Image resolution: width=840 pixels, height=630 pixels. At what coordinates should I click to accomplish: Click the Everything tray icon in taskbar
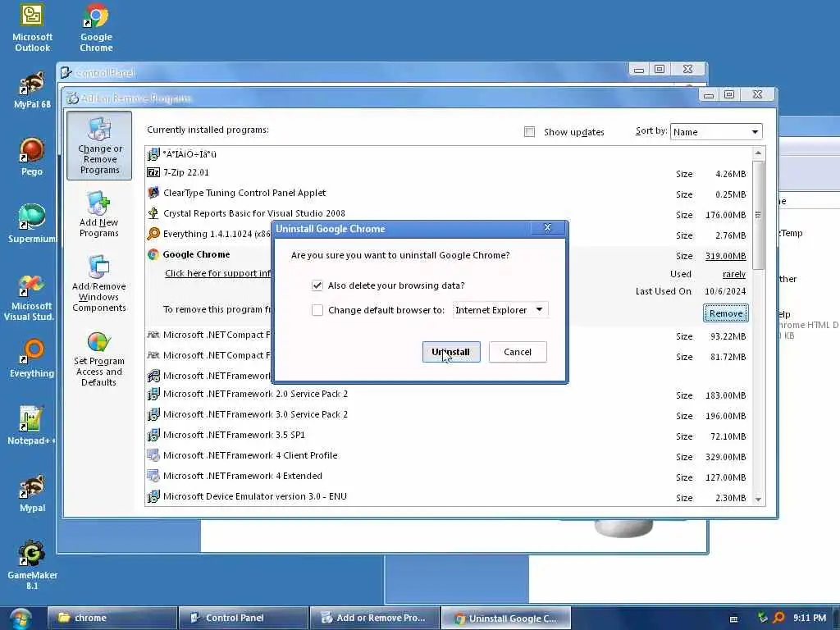click(779, 618)
